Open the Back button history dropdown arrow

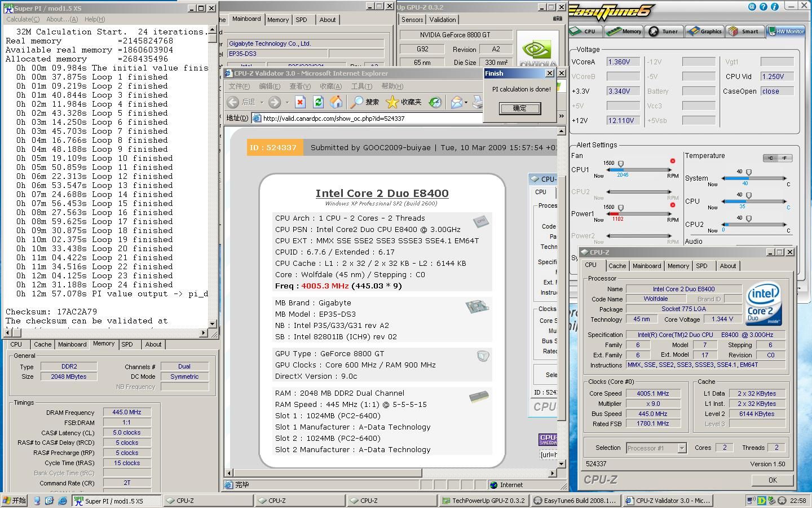(x=262, y=102)
